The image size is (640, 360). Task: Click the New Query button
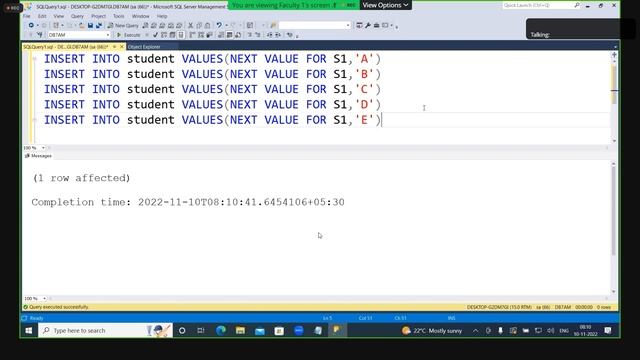tap(123, 25)
